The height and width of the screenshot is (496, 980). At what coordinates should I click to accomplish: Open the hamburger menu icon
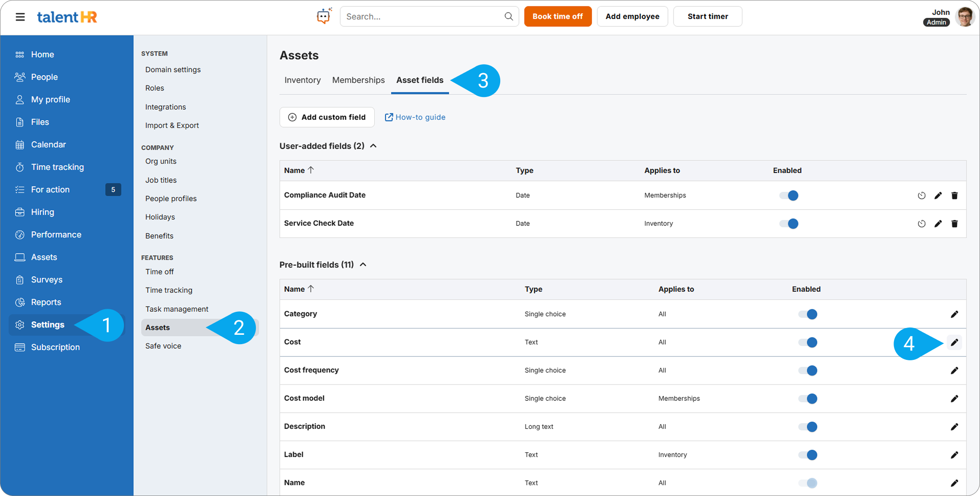coord(20,17)
